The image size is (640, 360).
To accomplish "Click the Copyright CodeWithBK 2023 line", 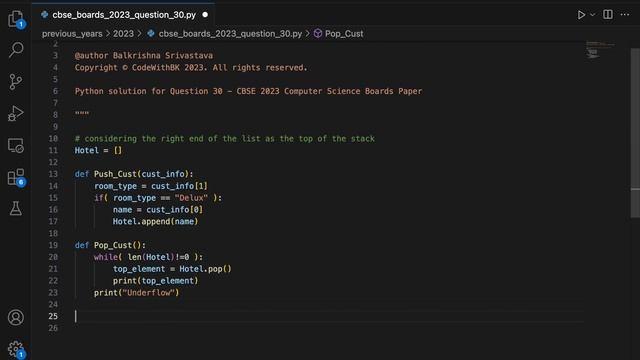I will (x=191, y=68).
